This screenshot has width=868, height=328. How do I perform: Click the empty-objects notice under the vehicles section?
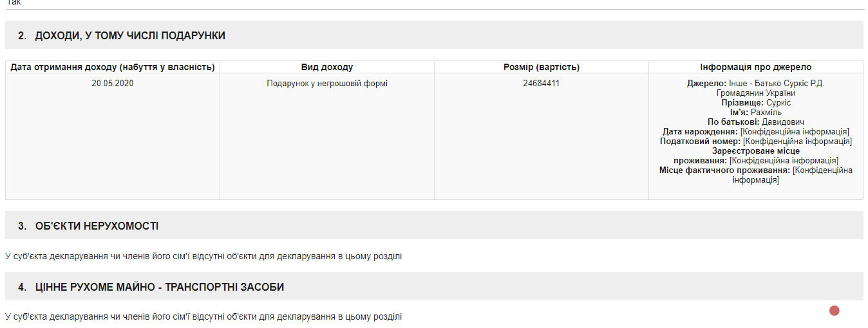203,316
